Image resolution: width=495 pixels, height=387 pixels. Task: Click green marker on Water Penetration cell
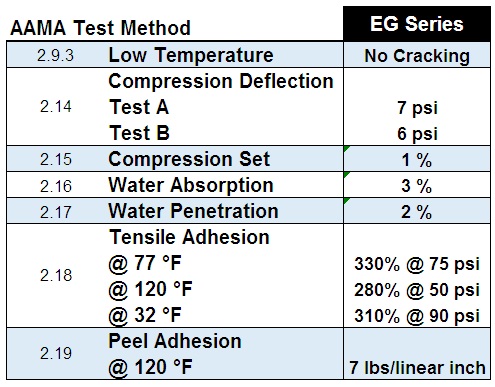[347, 201]
